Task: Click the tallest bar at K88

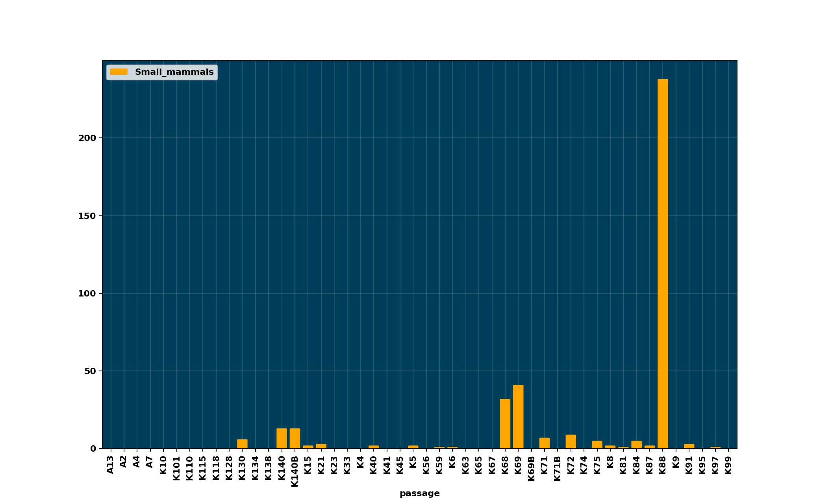Action: pos(663,264)
